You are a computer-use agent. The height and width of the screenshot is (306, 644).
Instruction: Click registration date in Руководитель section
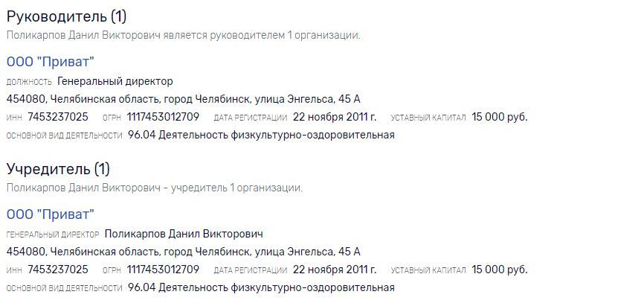pos(335,117)
